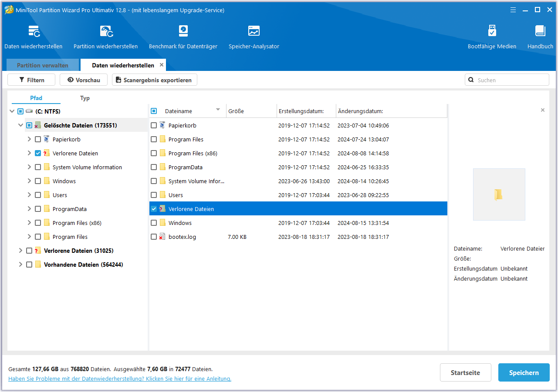Image resolution: width=558 pixels, height=392 pixels.
Task: Open the Filtern button
Action: (31, 80)
